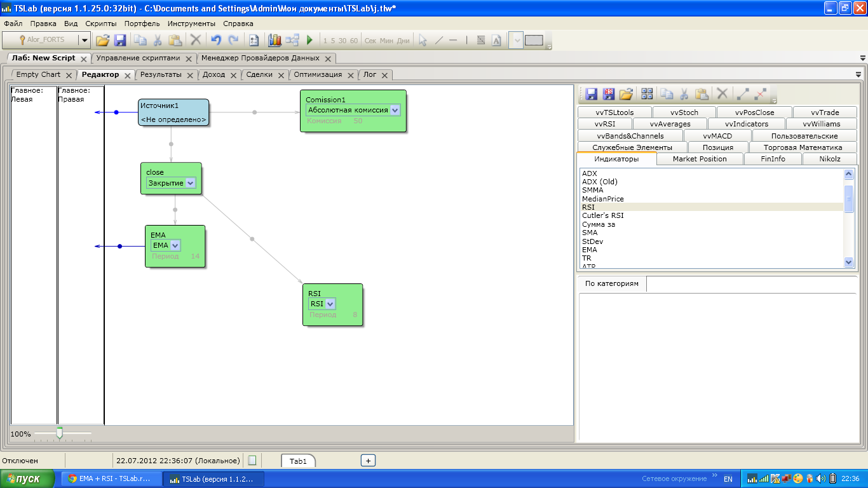Open the Закрытие dropdown in close block
This screenshot has height=488, width=868.
click(190, 183)
